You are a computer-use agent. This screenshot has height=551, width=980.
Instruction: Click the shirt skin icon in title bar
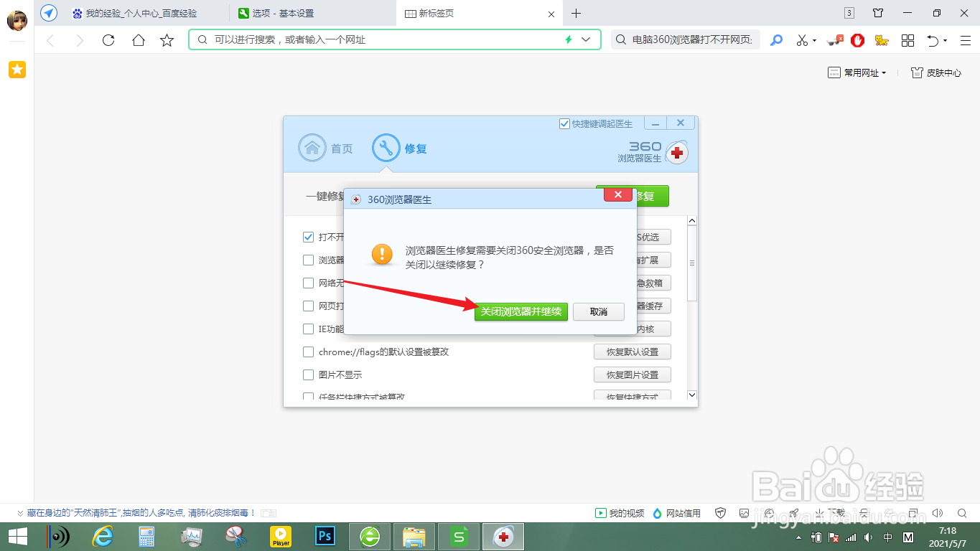(878, 13)
